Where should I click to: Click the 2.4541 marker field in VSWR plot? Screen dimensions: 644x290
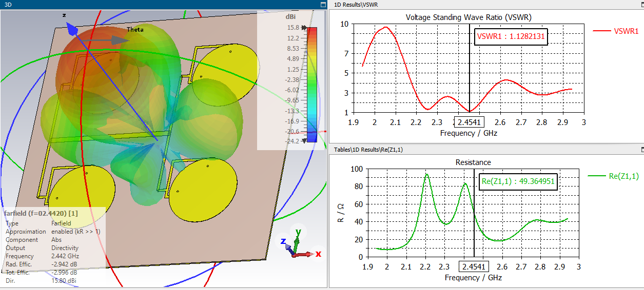[x=470, y=122]
